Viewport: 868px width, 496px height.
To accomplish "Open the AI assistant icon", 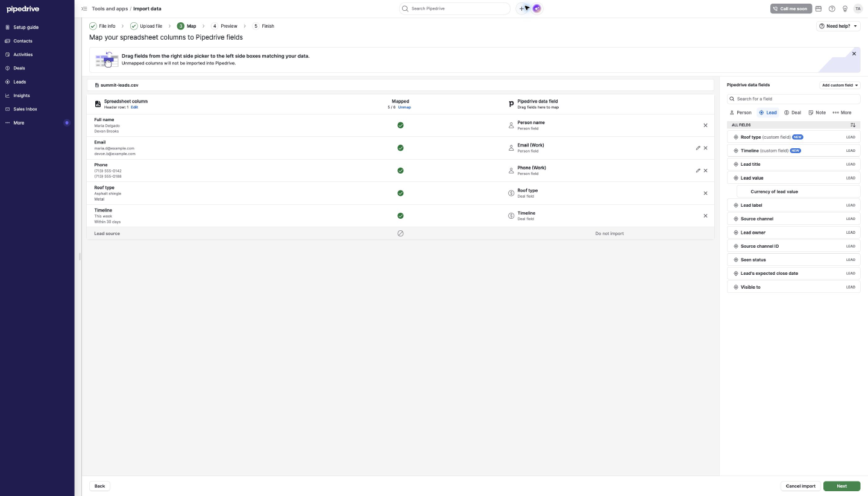I will coord(536,8).
